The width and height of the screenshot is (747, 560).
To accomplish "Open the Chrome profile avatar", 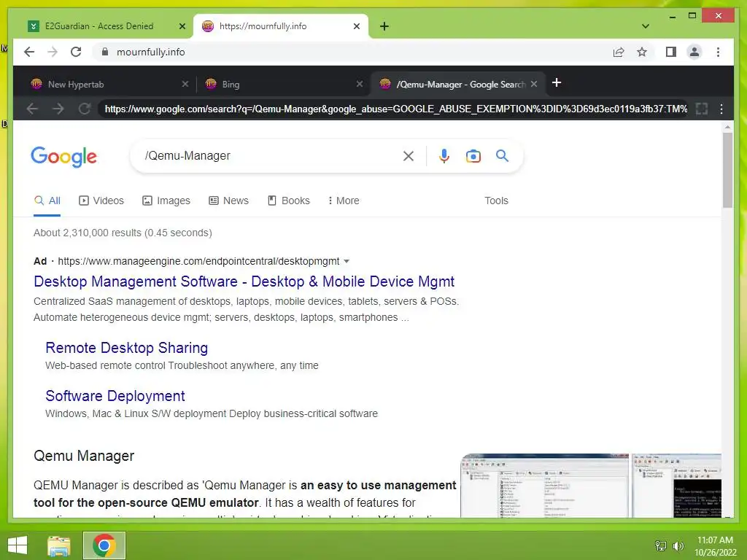I will [x=694, y=52].
